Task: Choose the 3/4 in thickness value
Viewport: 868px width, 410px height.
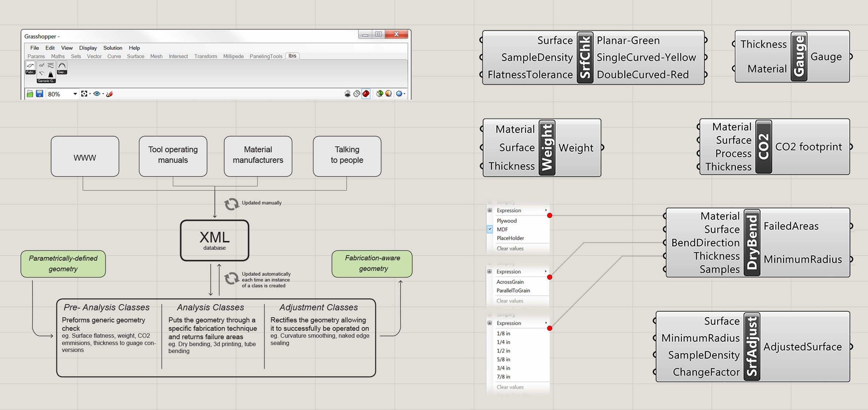Action: pos(503,368)
